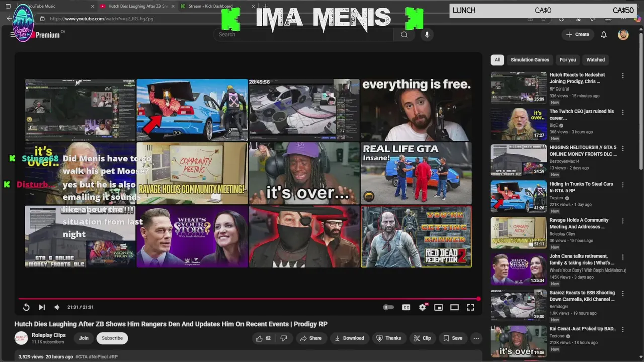
Task: Click the search magnifier button
Action: pyautogui.click(x=404, y=34)
